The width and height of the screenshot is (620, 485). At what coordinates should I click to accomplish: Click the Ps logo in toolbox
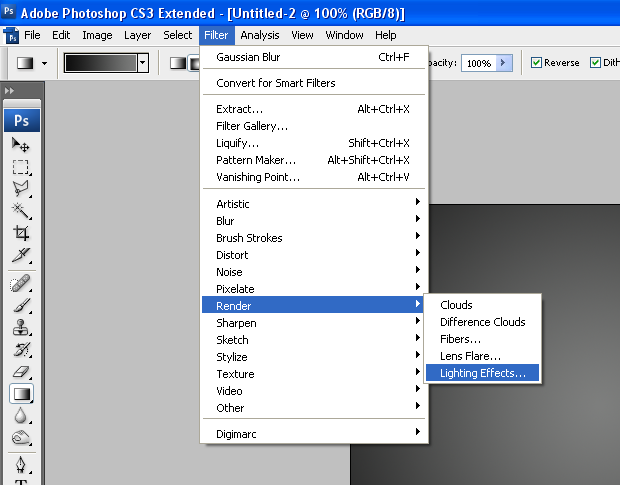point(22,121)
